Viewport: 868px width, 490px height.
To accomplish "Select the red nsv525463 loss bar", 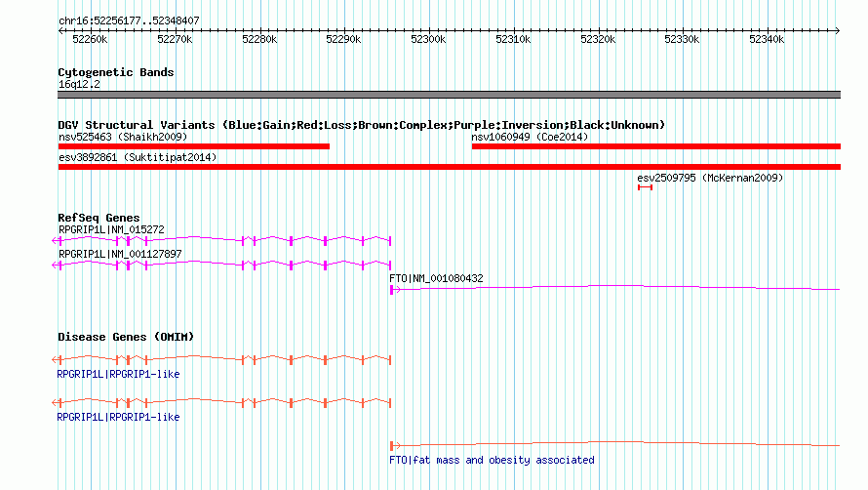I will point(194,146).
